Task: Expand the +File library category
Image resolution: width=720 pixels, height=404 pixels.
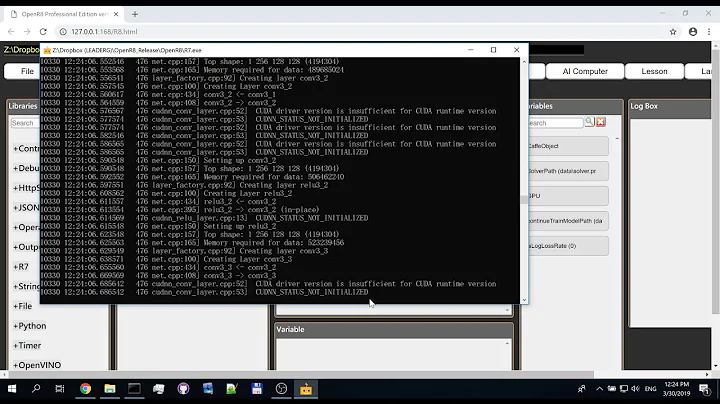Action: point(22,306)
